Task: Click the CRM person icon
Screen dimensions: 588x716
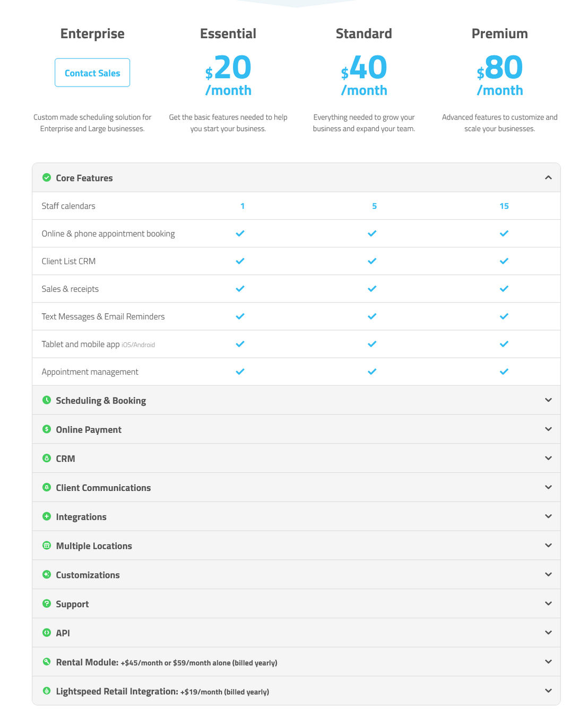Action: [x=47, y=458]
